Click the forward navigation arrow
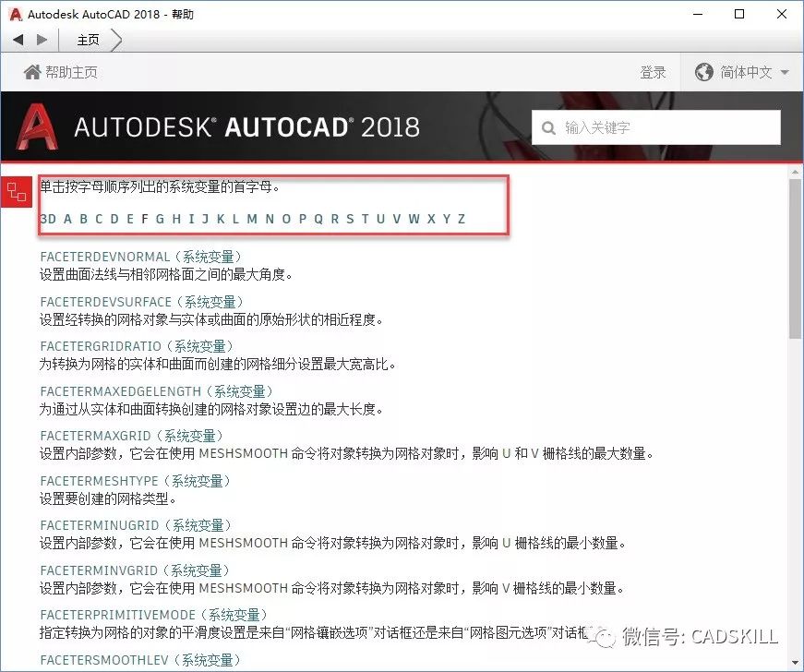Screen dimensions: 804x672 point(42,40)
